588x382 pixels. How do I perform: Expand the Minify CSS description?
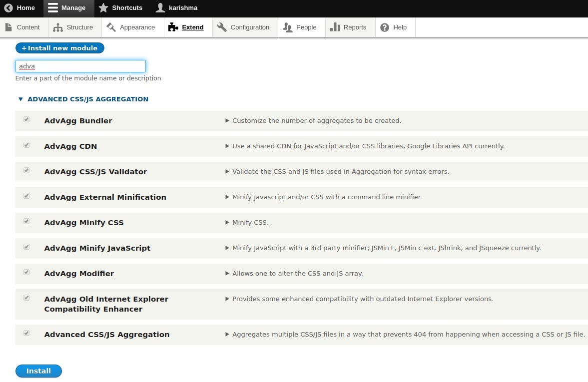(247, 223)
